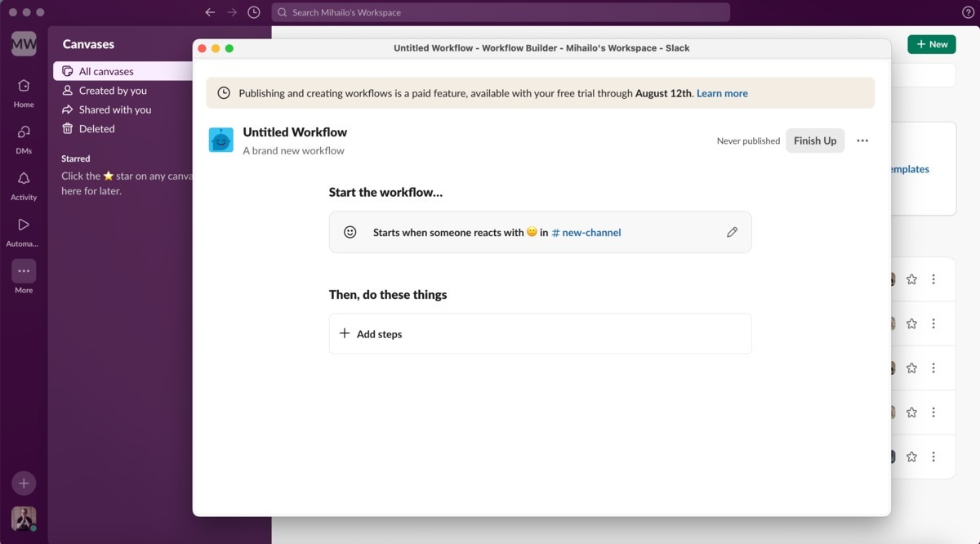Click the workspace search bar
The image size is (980, 544).
501,12
